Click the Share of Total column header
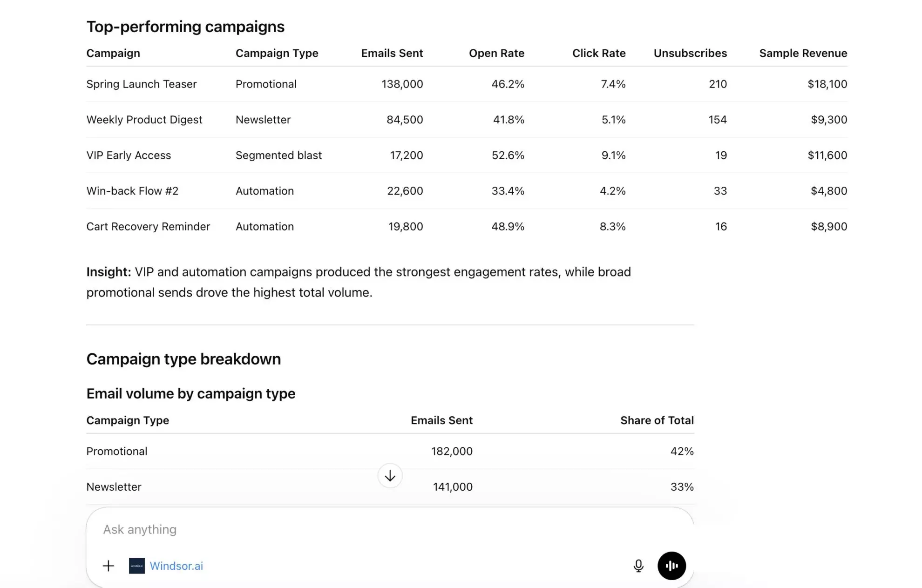 click(657, 420)
